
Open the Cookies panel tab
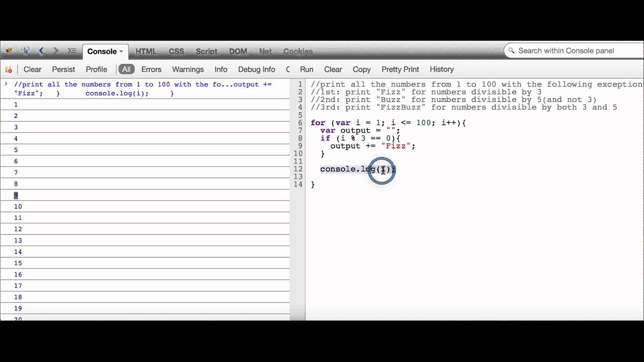coord(298,51)
